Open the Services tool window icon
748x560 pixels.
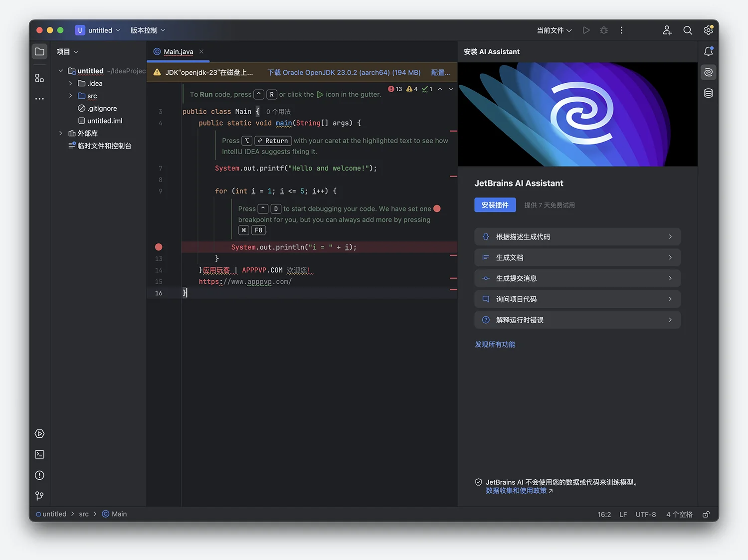[39, 434]
